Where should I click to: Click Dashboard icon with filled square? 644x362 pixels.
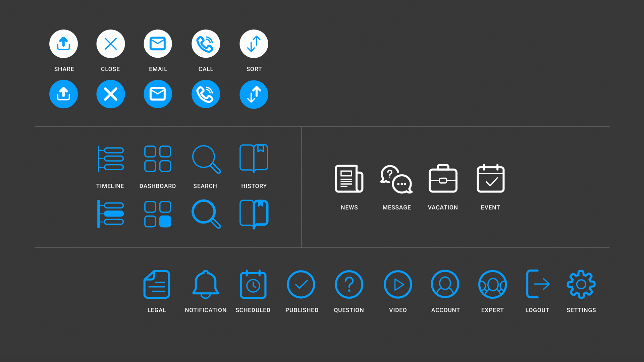tap(158, 214)
